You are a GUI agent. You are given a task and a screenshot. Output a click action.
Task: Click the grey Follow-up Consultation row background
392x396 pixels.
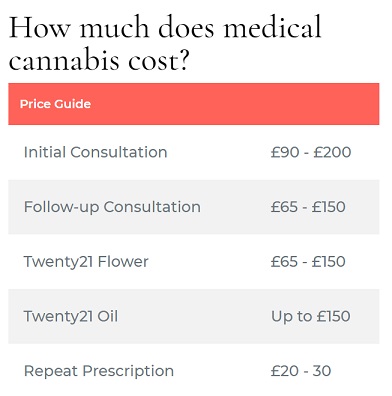click(194, 207)
